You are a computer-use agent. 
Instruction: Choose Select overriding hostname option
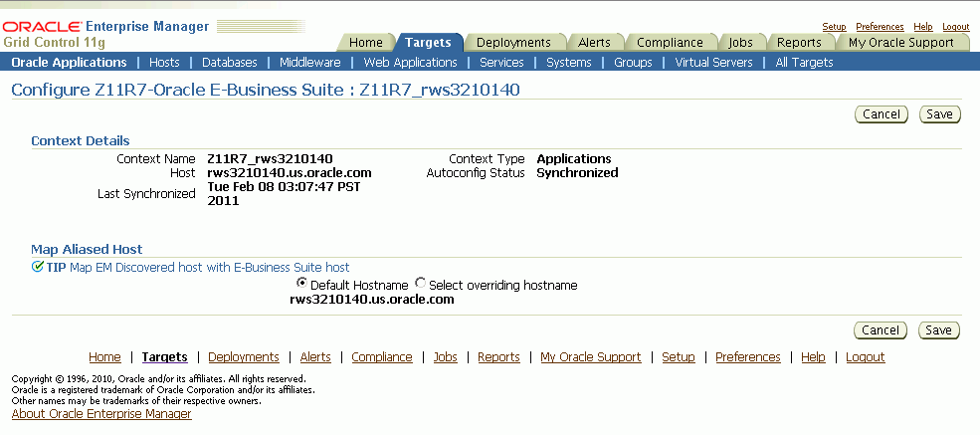pos(421,283)
